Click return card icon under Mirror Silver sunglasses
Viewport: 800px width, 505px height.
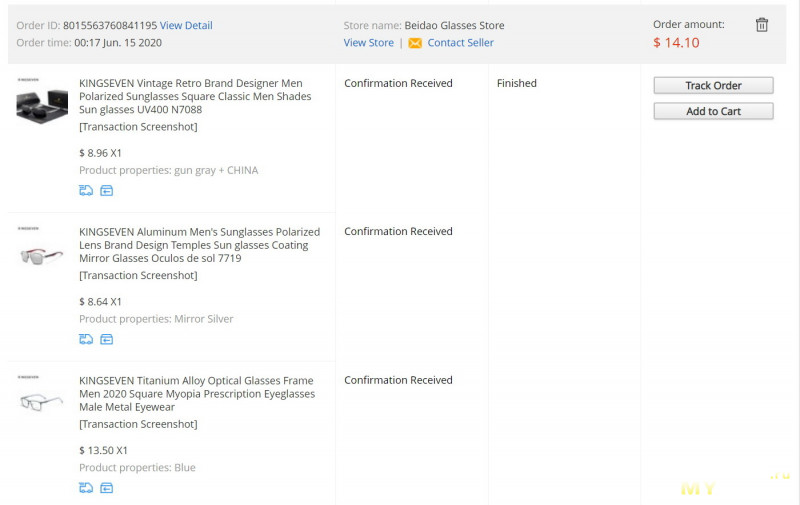[107, 339]
